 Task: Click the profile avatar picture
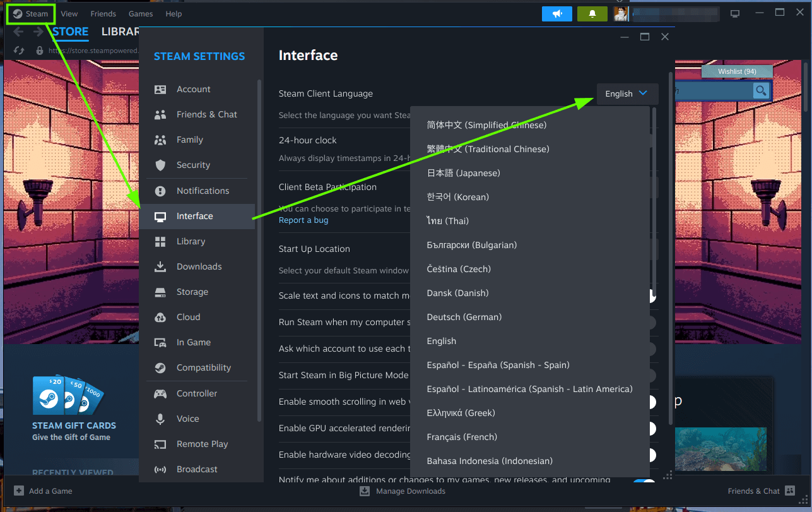pyautogui.click(x=621, y=14)
